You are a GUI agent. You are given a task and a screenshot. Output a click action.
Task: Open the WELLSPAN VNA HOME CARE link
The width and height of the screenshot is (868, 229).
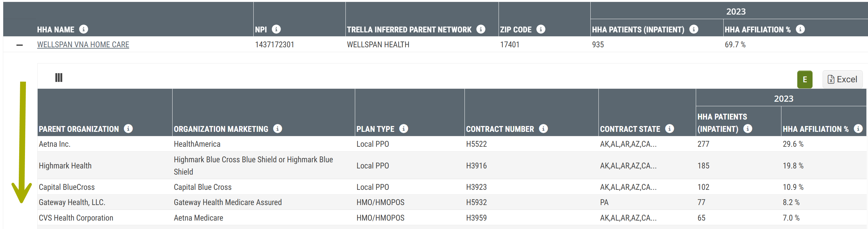point(83,45)
